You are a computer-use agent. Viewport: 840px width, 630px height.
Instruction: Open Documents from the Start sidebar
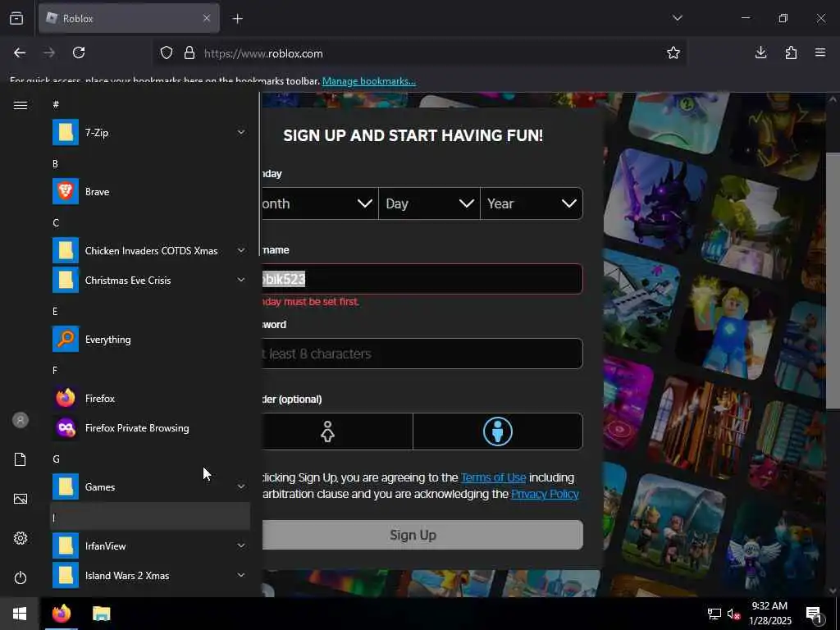21,459
